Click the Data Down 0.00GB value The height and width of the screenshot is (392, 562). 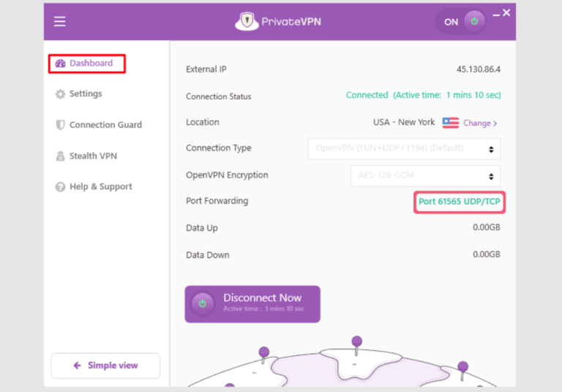tap(487, 255)
